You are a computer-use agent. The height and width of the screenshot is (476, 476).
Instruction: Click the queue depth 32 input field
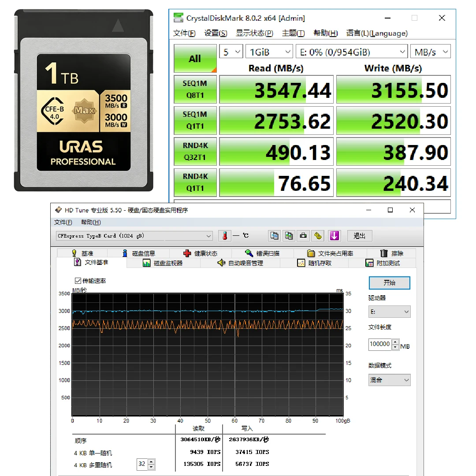(x=142, y=464)
